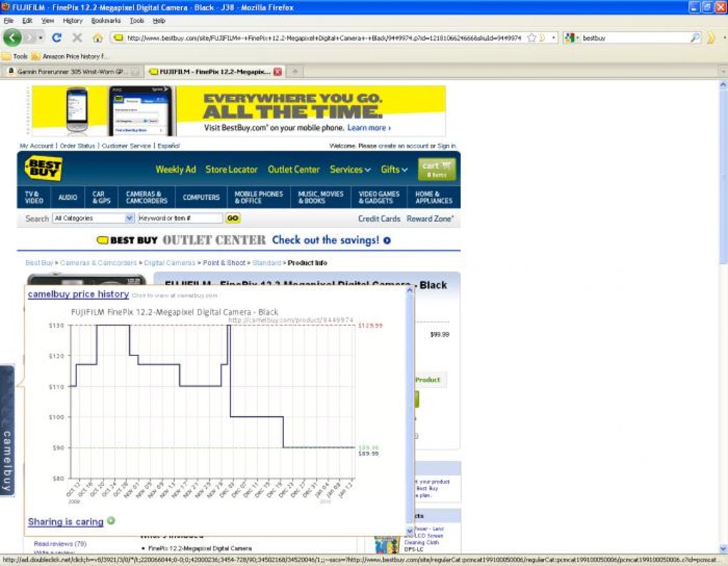Viewport: 728px width, 566px height.
Task: Click the green plus icon beside Sharing is caring
Action: pyautogui.click(x=111, y=520)
